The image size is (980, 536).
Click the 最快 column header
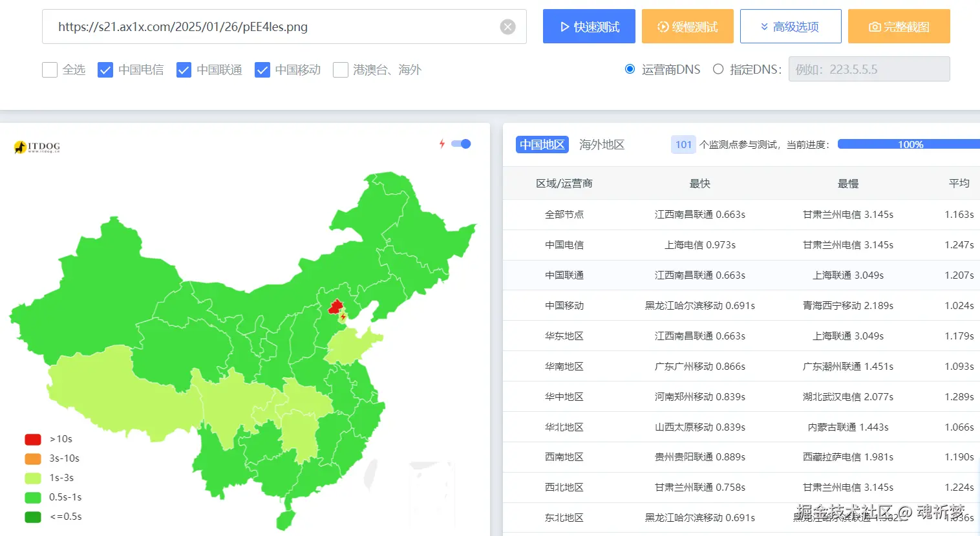click(x=700, y=184)
